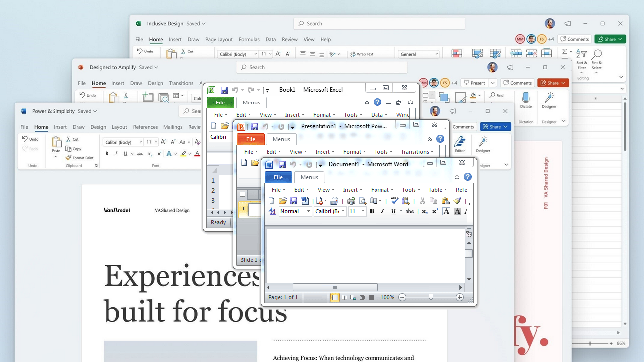
Task: Click Help question mark in Document1 Word
Action: [467, 177]
